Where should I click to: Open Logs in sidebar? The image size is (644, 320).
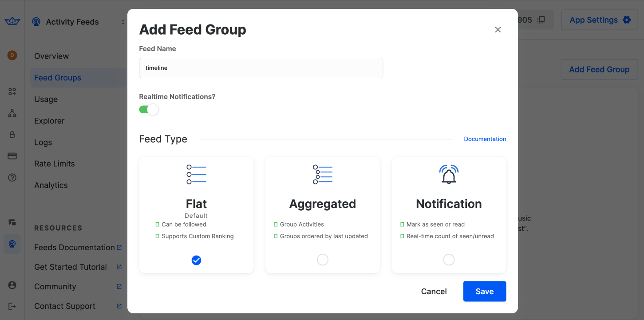pyautogui.click(x=43, y=142)
